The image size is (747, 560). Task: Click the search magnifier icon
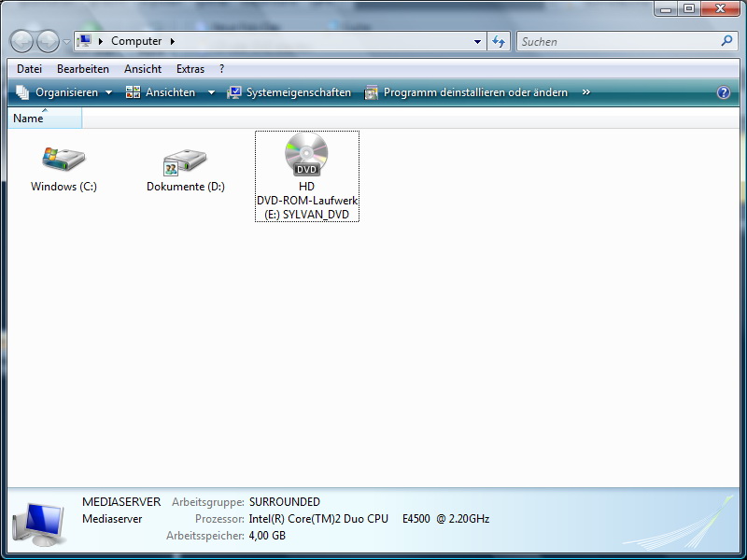[x=726, y=41]
